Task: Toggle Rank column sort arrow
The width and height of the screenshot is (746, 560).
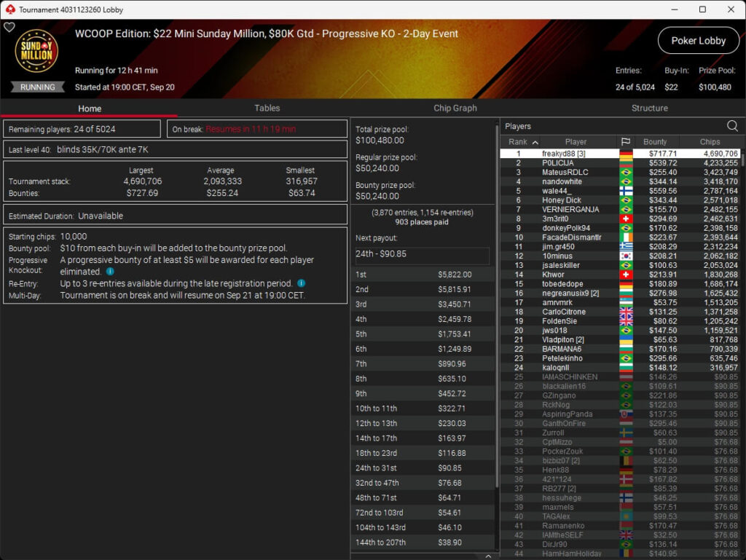Action: [x=535, y=142]
